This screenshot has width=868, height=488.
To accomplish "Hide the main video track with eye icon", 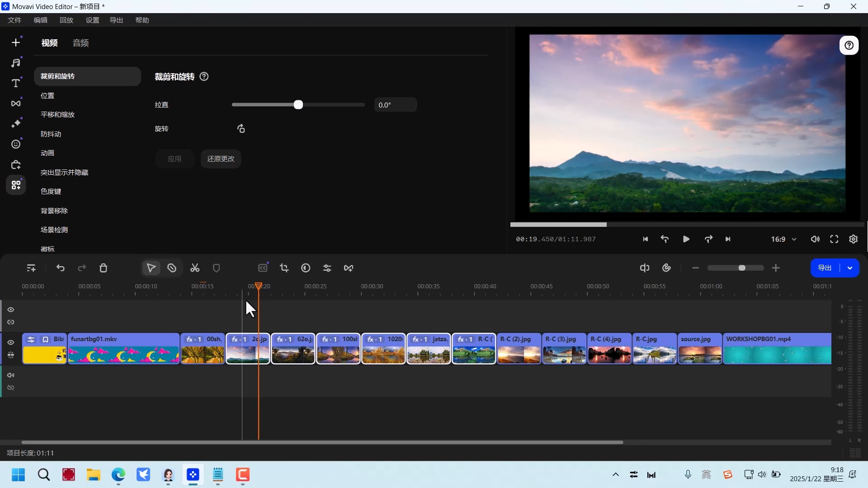I will (x=11, y=343).
